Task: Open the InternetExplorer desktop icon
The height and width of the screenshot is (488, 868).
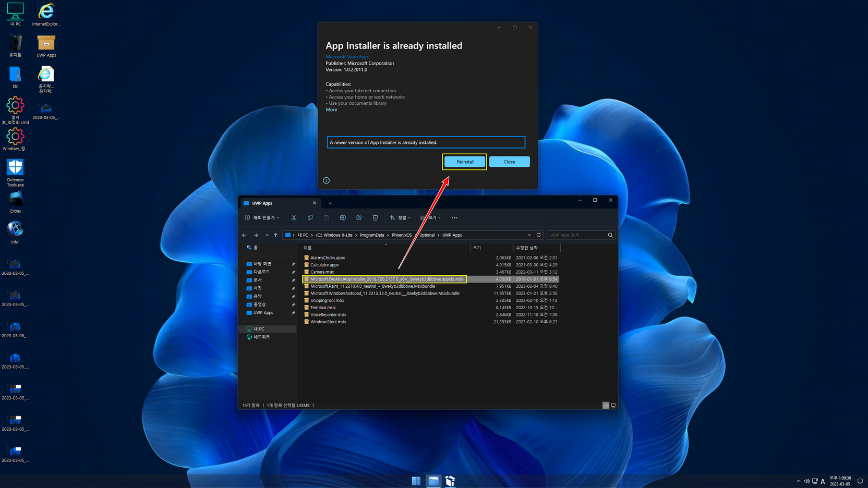Action: click(46, 15)
